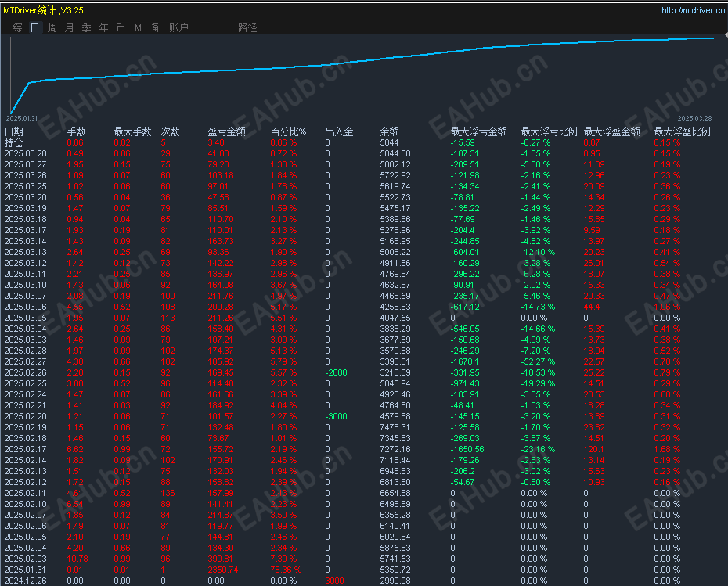The image size is (728, 586).
Task: Click the 2999.98 balance cell
Action: click(395, 581)
